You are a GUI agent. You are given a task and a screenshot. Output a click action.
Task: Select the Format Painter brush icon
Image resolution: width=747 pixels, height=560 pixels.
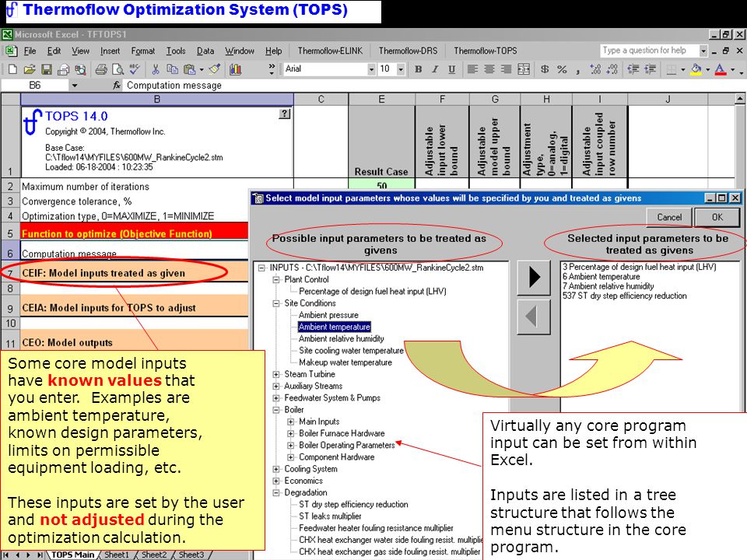coord(215,69)
